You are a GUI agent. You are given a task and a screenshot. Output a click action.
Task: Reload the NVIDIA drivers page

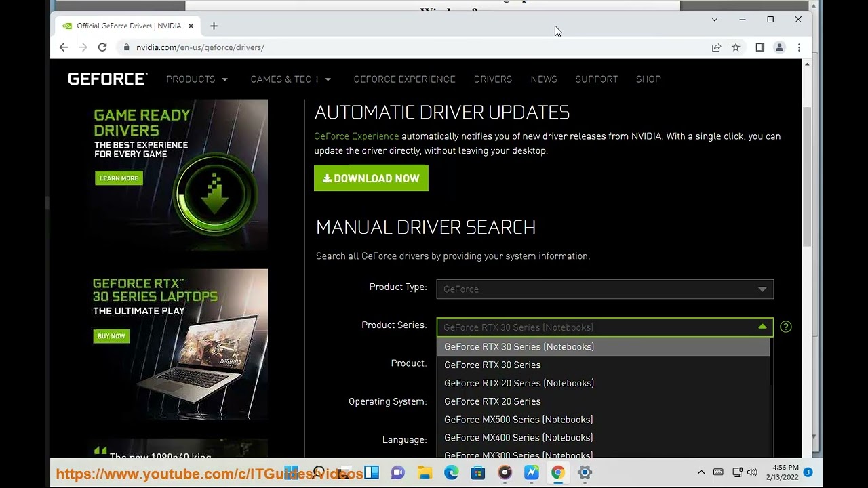click(x=102, y=47)
